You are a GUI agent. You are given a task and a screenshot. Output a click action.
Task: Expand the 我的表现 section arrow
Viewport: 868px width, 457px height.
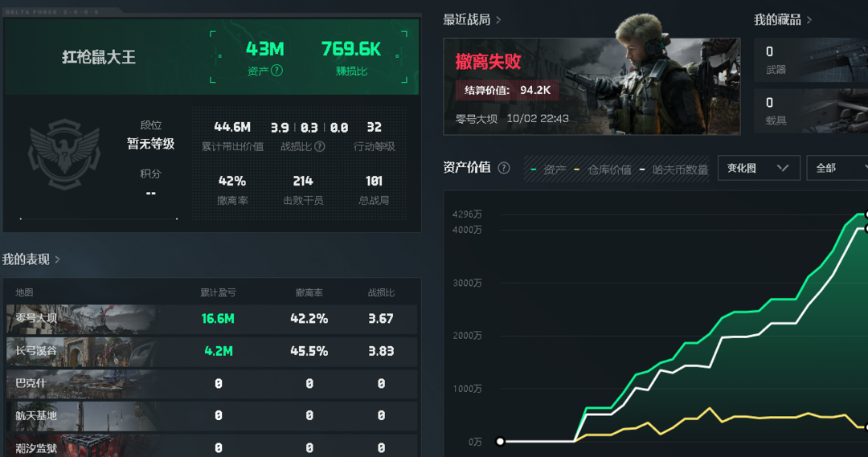(x=57, y=259)
